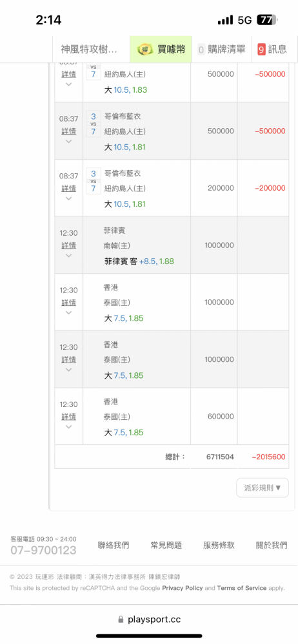Open 服務條款 footer link
Screen dimensions: 298x644
219,545
